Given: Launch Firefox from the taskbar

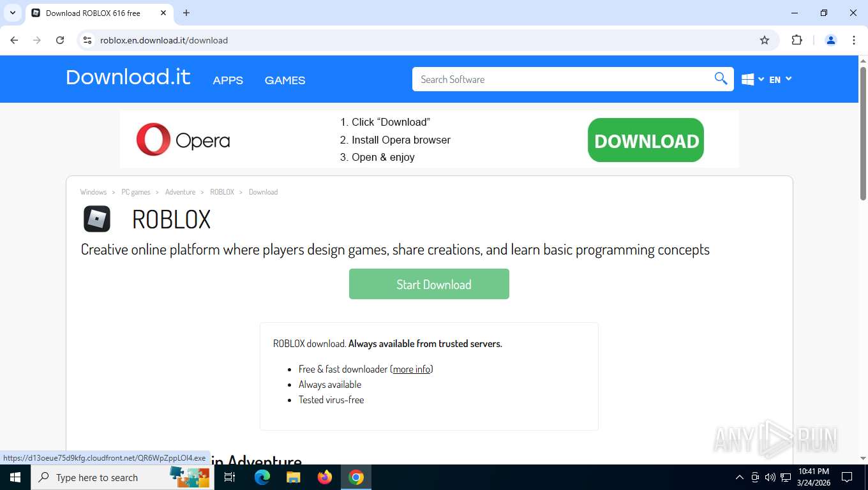Looking at the screenshot, I should click(x=325, y=477).
